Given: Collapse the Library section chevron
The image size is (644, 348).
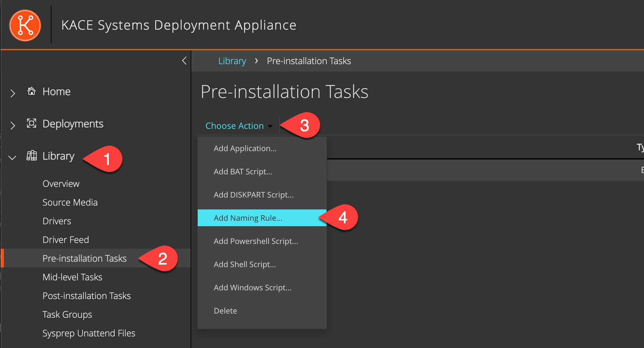Looking at the screenshot, I should click(12, 158).
